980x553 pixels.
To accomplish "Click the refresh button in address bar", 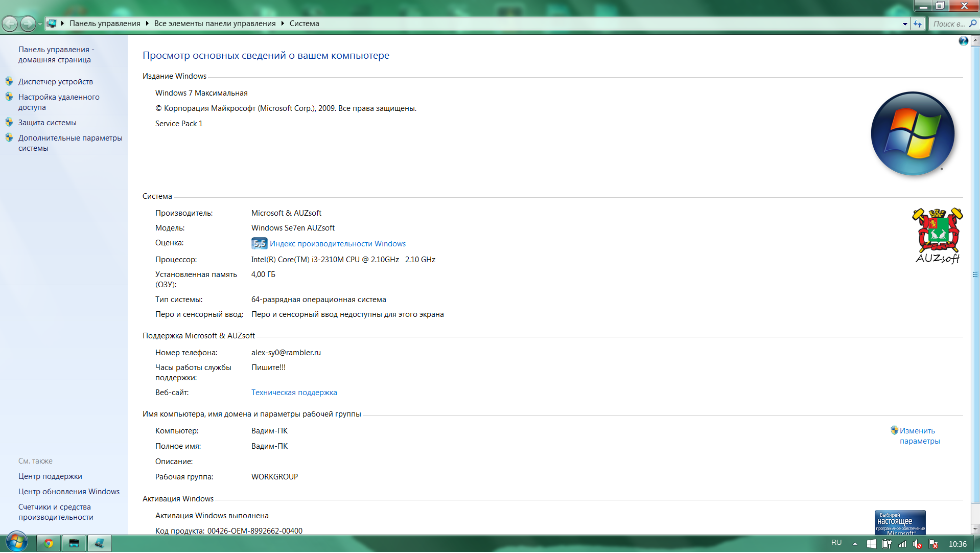I will click(918, 24).
